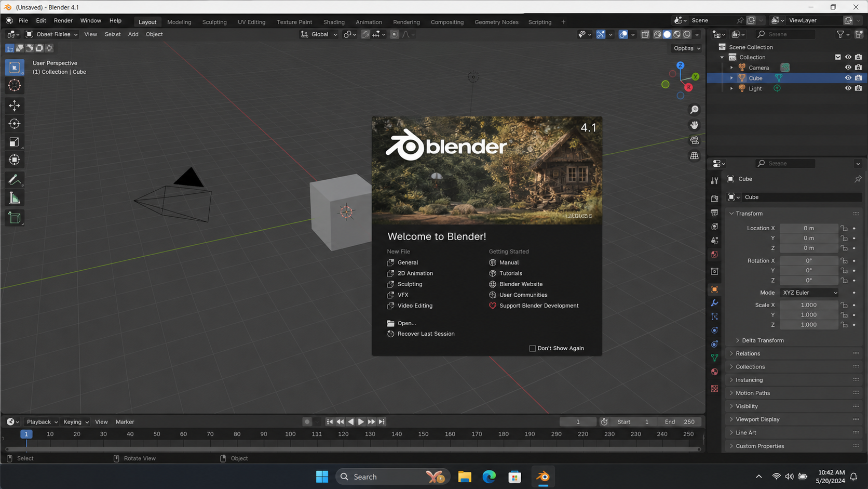Switch to Geometry Nodes tab
Screen dimensions: 868x489
coord(496,22)
